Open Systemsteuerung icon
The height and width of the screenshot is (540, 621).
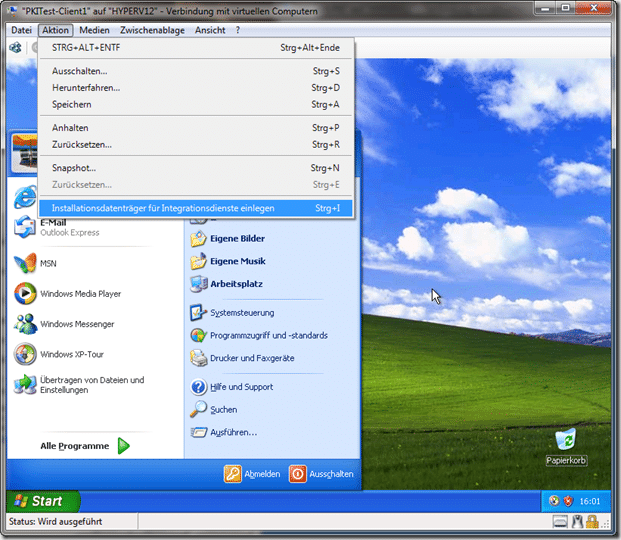point(198,313)
